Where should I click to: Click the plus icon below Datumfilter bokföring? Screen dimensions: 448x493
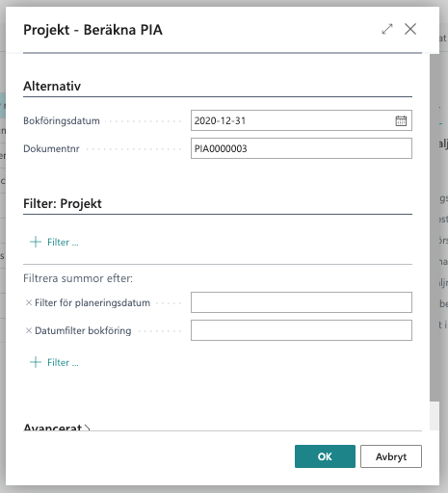coord(36,362)
